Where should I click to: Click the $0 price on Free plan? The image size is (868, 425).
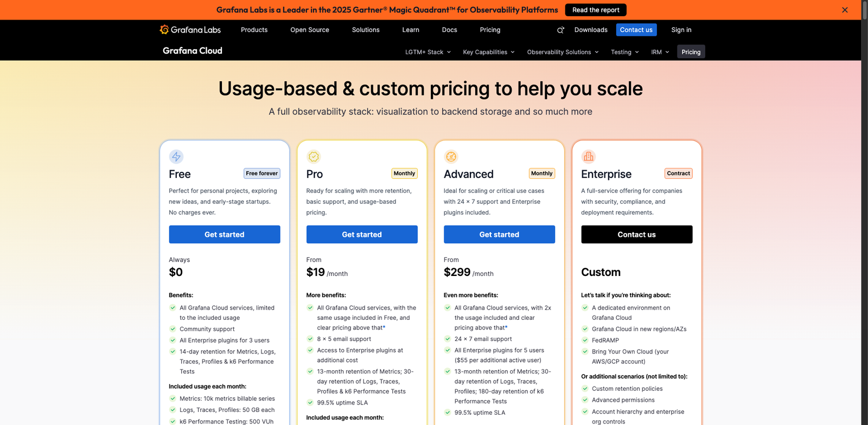tap(176, 272)
